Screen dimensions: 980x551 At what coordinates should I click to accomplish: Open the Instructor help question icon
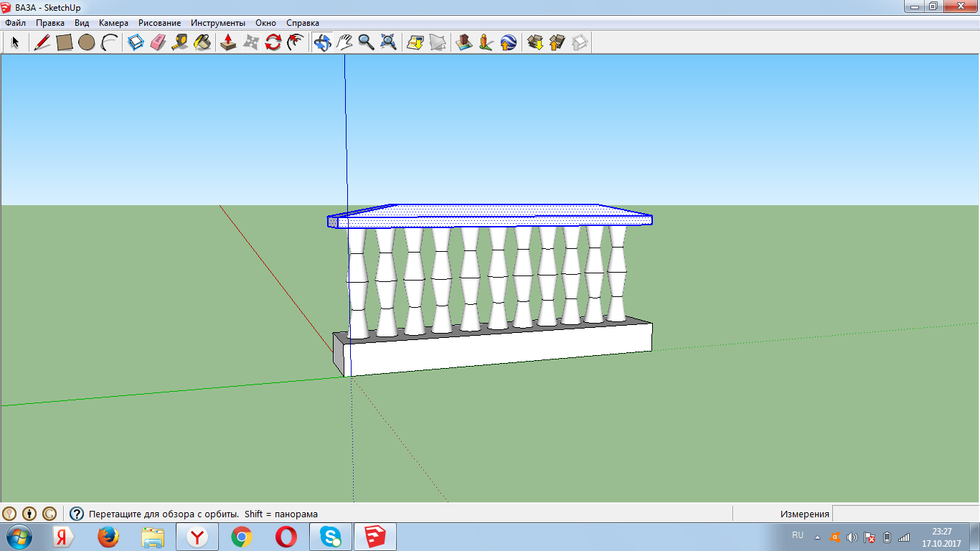pyautogui.click(x=77, y=514)
